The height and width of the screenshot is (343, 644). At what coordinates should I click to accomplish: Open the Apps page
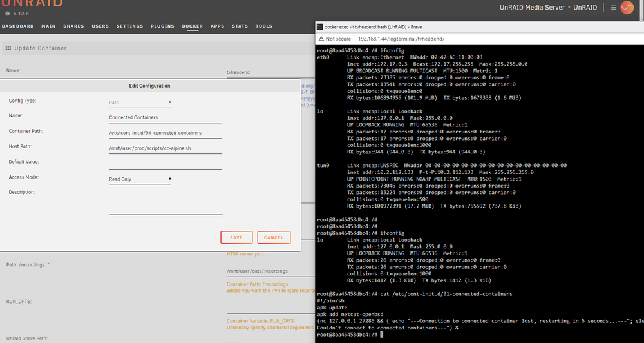[x=217, y=26]
